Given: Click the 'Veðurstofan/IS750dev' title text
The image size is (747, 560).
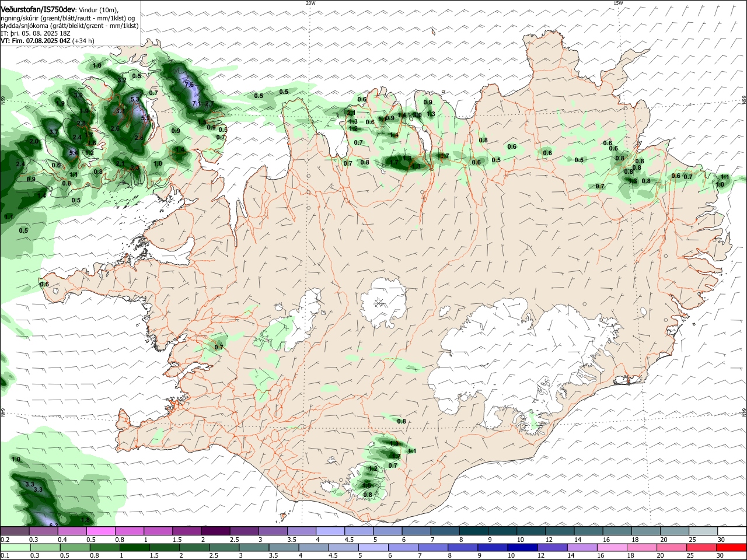Looking at the screenshot, I should click(x=38, y=10).
